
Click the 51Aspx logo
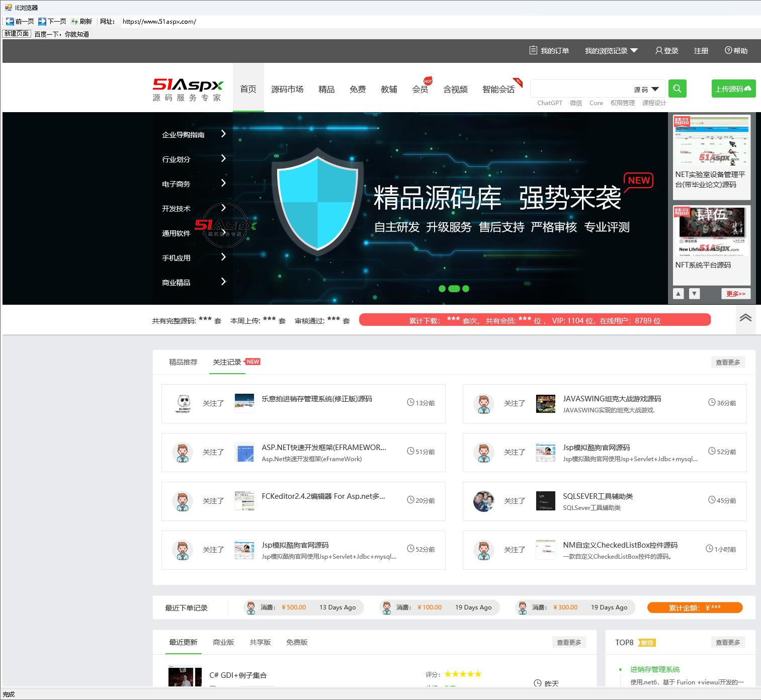click(x=188, y=90)
